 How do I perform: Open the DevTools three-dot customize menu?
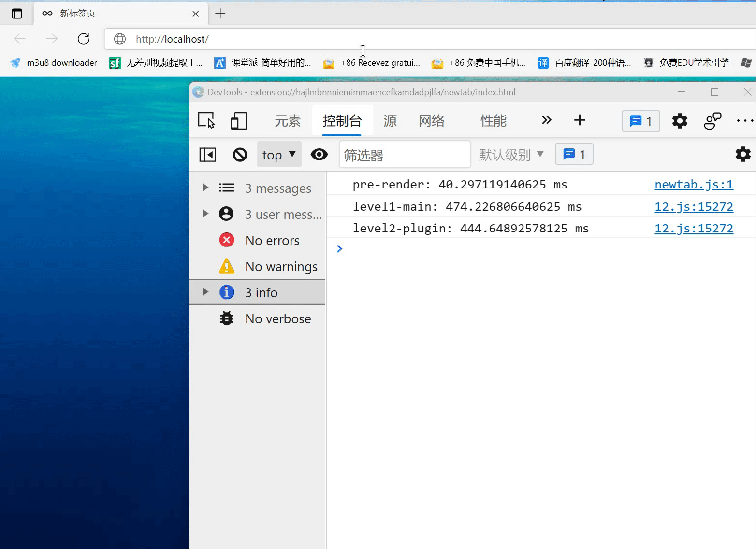(x=744, y=121)
